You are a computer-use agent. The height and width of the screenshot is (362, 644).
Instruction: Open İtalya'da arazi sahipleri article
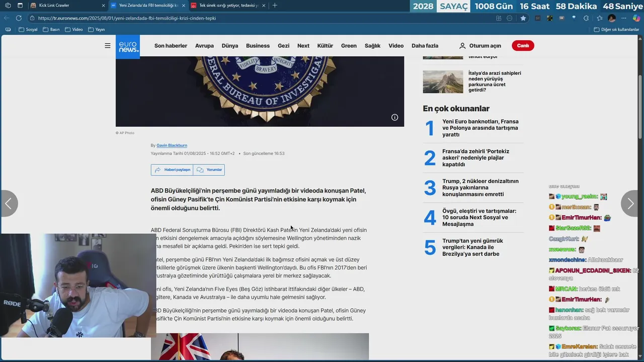pyautogui.click(x=495, y=81)
